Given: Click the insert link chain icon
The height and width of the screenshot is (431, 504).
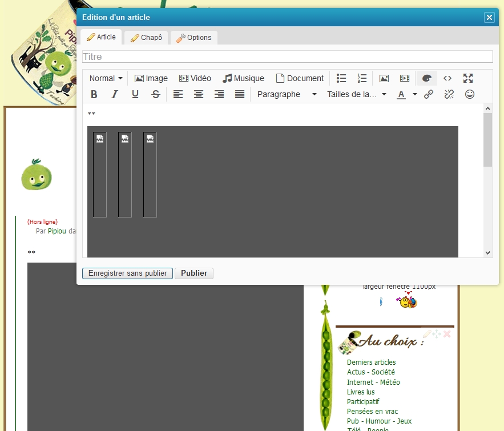Looking at the screenshot, I should (429, 95).
